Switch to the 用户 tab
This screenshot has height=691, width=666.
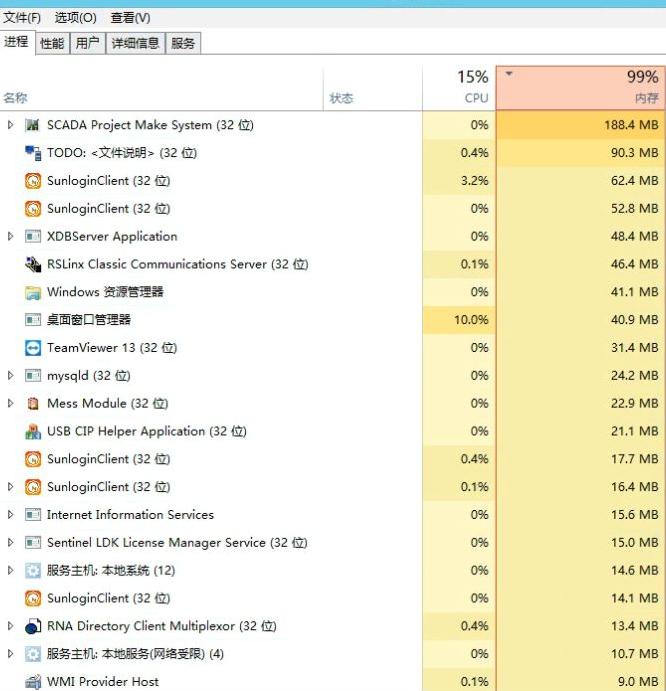(88, 44)
